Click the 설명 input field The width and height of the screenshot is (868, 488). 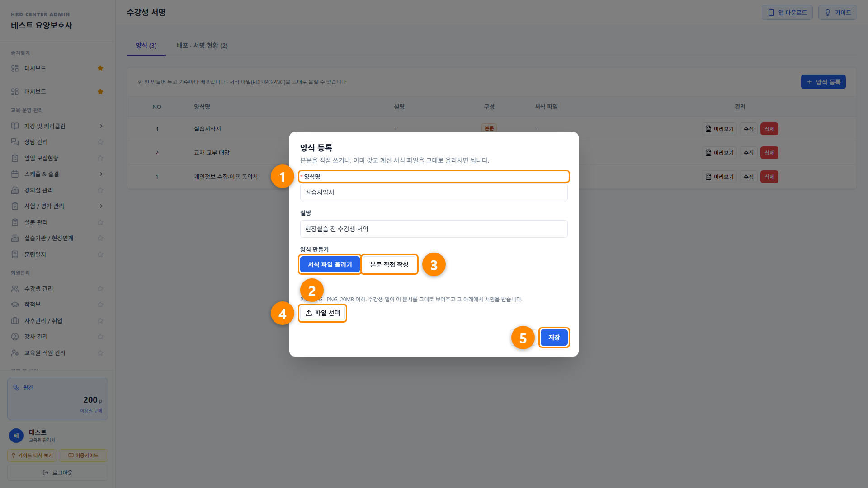tap(434, 229)
